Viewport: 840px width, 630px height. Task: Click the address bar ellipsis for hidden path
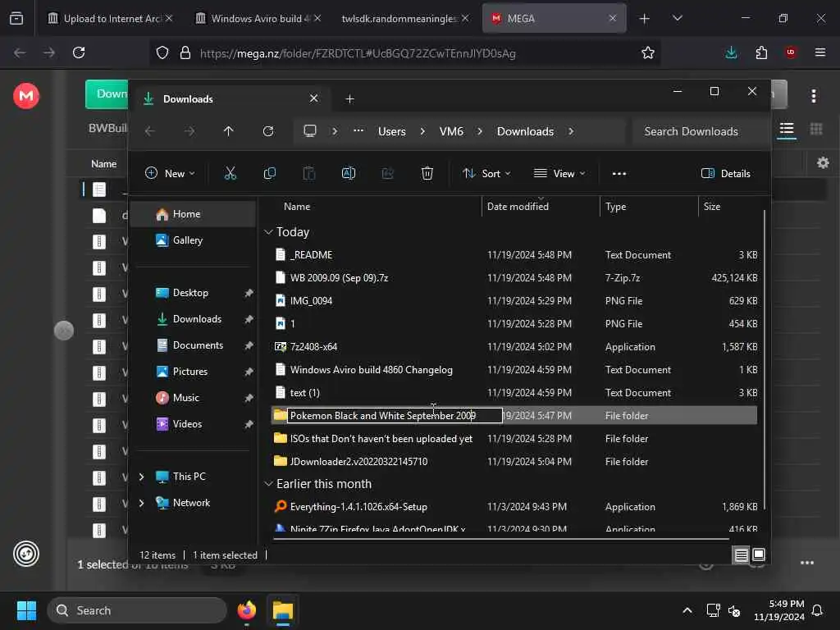point(358,130)
